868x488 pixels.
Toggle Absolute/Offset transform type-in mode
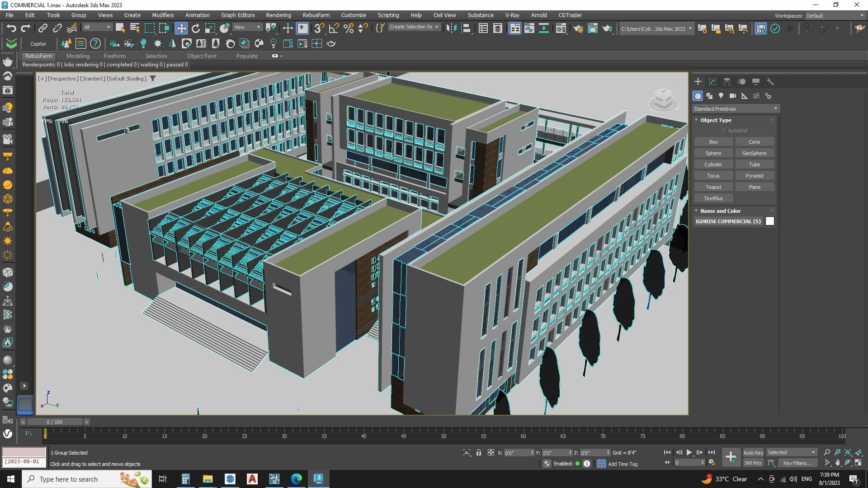(x=491, y=452)
